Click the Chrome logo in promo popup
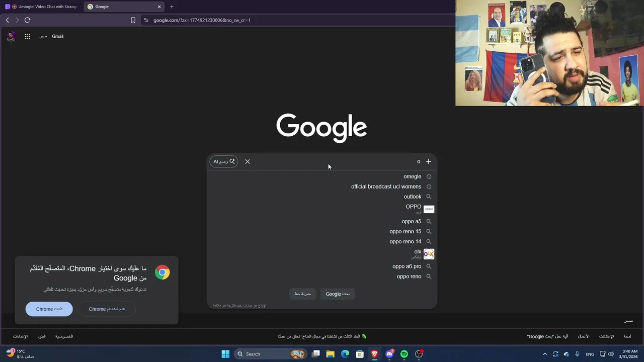 (x=162, y=273)
